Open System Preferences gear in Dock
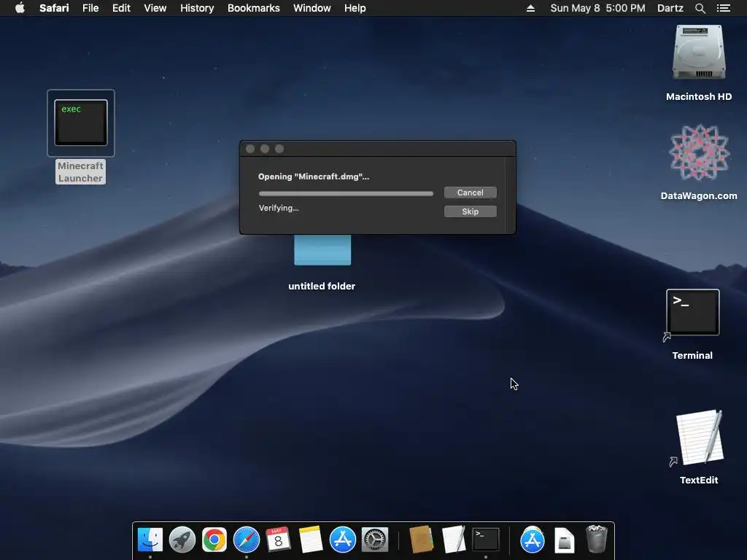 click(x=375, y=540)
